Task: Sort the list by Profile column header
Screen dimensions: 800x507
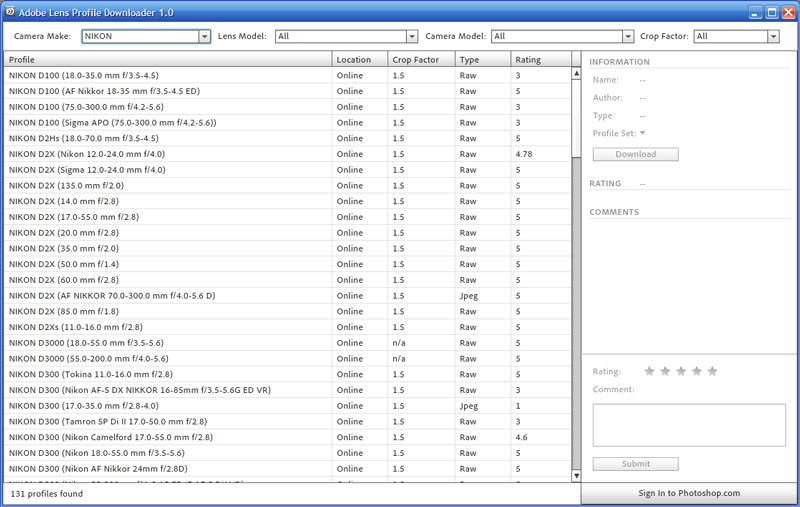Action: (x=168, y=60)
